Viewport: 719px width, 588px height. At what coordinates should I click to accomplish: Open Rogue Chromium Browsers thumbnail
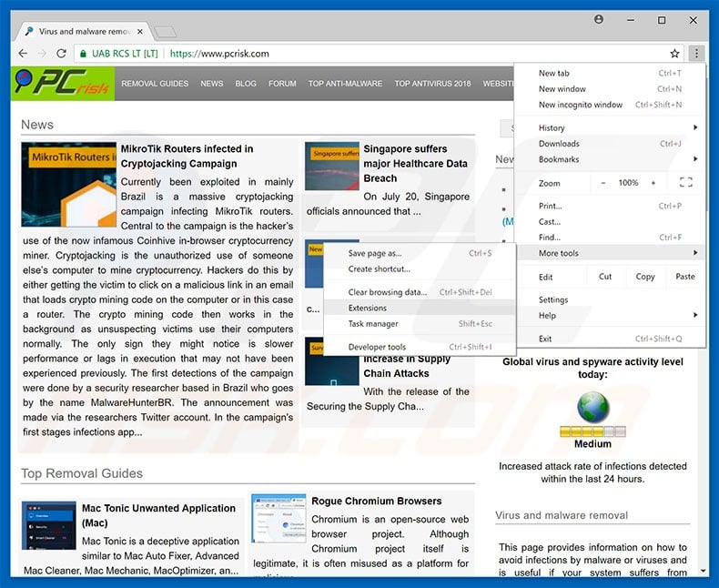pos(278,518)
